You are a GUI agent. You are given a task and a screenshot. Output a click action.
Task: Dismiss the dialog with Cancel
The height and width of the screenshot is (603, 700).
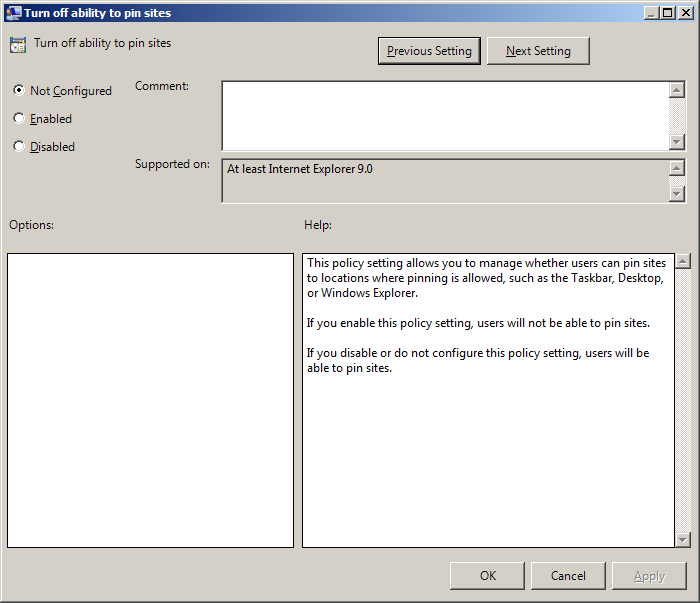[568, 575]
